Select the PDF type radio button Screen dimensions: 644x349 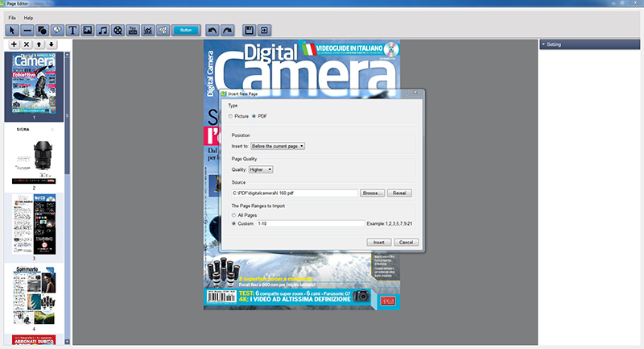click(254, 116)
